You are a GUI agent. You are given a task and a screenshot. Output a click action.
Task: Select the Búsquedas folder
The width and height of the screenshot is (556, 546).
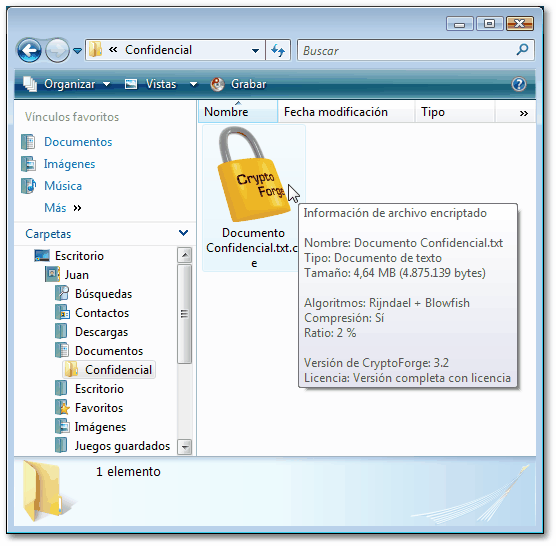click(x=104, y=294)
